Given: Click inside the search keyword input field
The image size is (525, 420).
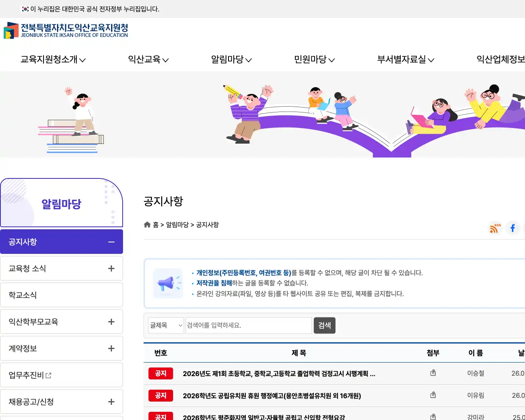Looking at the screenshot, I should tap(248, 325).
